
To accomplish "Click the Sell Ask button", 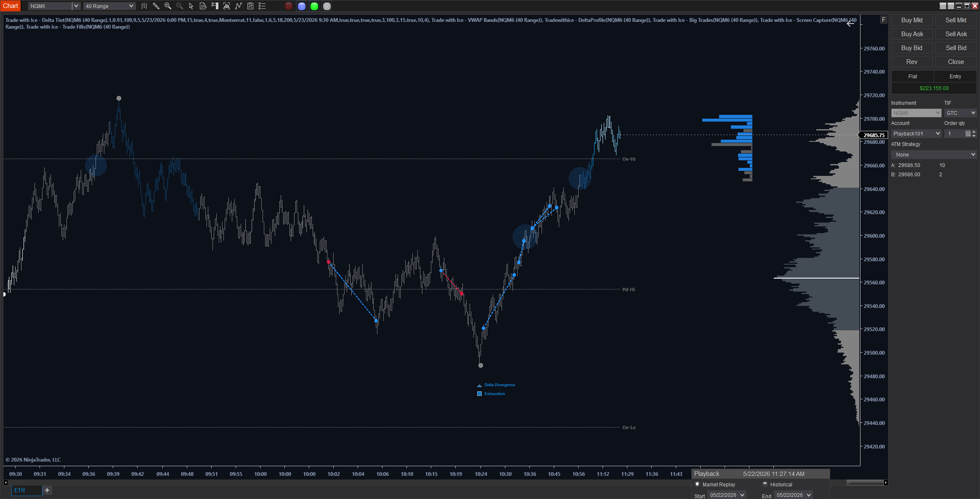I will coord(956,34).
